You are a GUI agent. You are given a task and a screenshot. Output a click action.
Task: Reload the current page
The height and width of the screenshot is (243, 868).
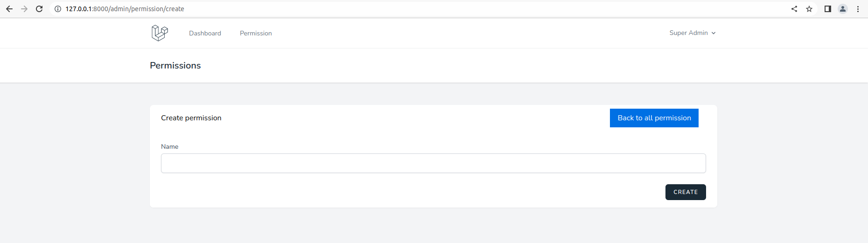pos(39,9)
